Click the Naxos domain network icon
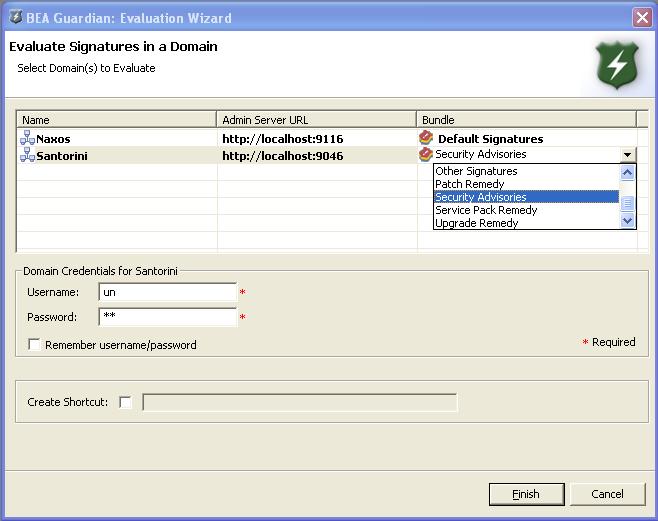Viewport: 658px width, 521px height. tap(27, 138)
